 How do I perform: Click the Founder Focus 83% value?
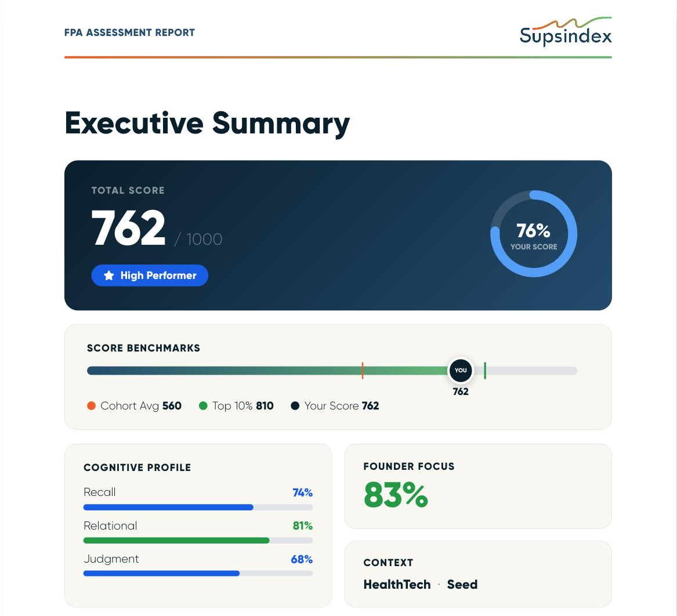[x=396, y=495]
